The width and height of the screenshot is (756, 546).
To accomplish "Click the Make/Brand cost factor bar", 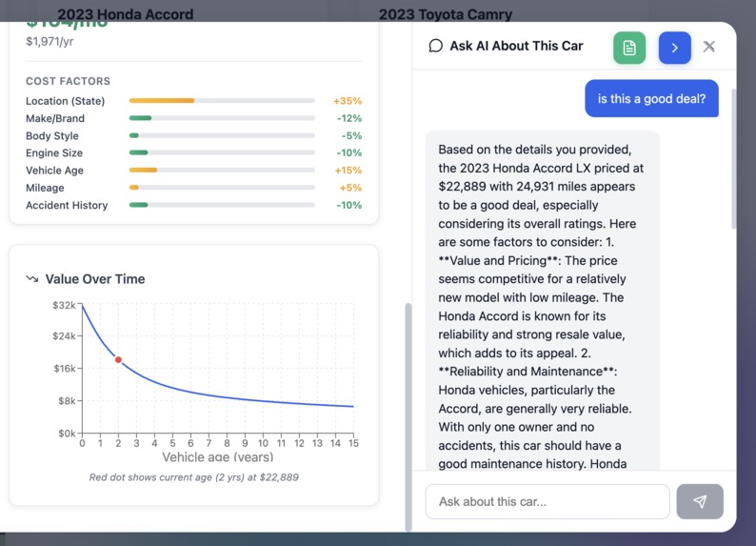I will point(222,118).
